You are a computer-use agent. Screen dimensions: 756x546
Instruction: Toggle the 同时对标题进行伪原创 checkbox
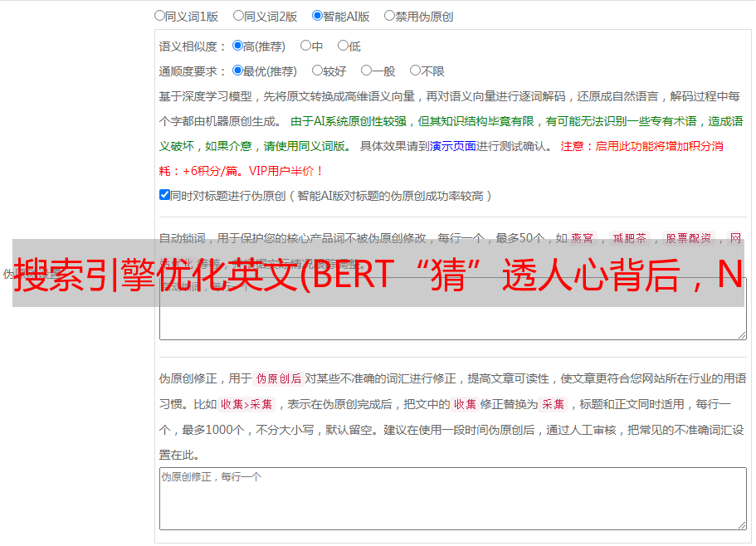click(x=164, y=195)
